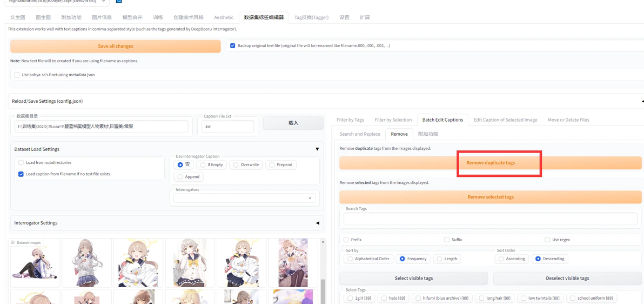This screenshot has width=644, height=304.
Task: Enable kohya-ss finetuning metadata json
Action: [x=17, y=75]
